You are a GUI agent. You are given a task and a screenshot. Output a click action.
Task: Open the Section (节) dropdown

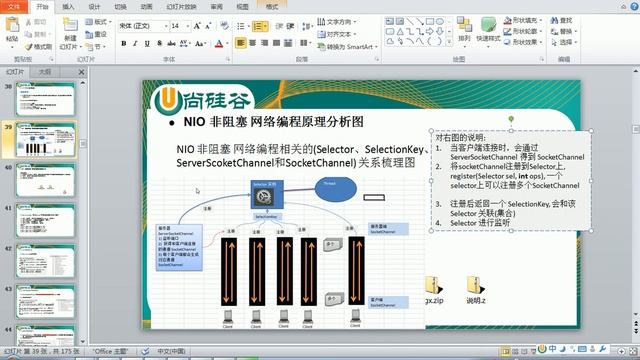click(x=96, y=47)
